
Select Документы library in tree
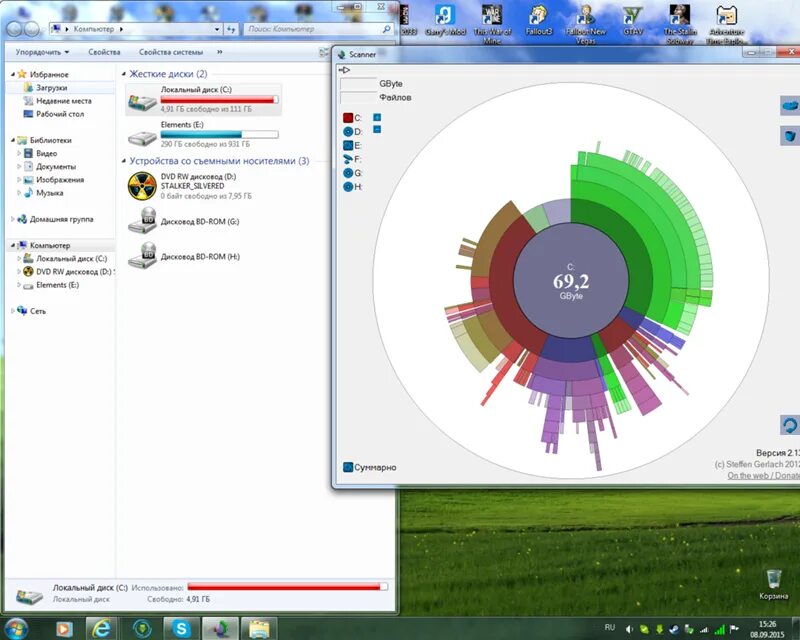coord(56,166)
